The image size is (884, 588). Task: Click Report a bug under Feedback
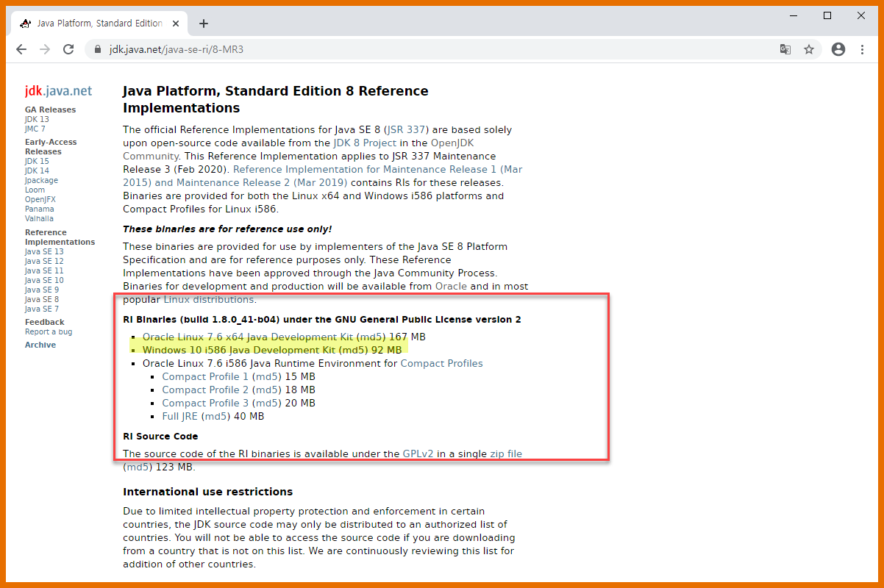pyautogui.click(x=49, y=331)
